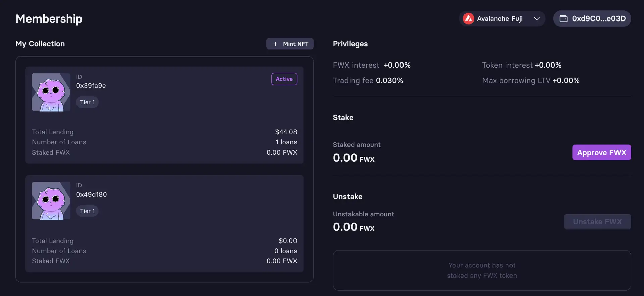Screen dimensions: 644x296
Task: Click NFT avatar thumbnail for 0x49d180
Action: 51,201
